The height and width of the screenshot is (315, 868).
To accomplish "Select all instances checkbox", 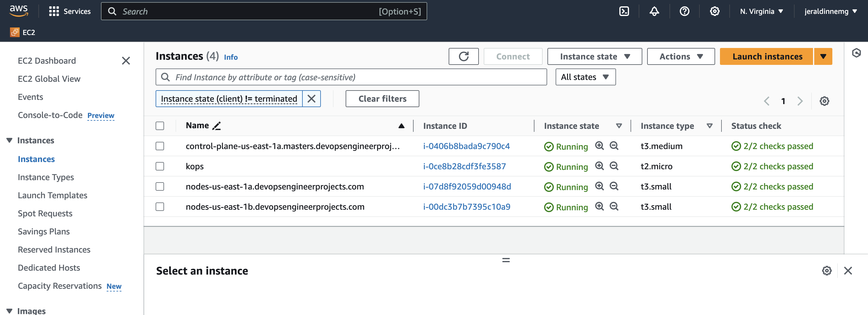I will click(x=160, y=126).
